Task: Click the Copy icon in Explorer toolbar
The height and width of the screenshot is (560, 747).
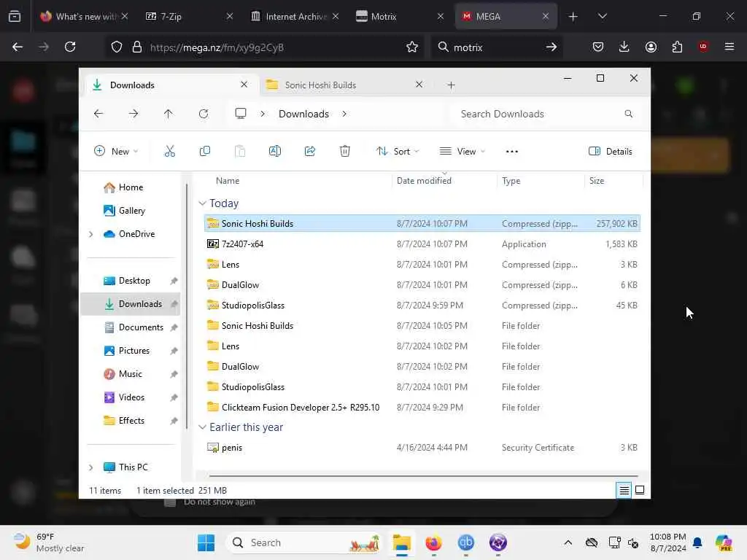Action: (x=205, y=152)
